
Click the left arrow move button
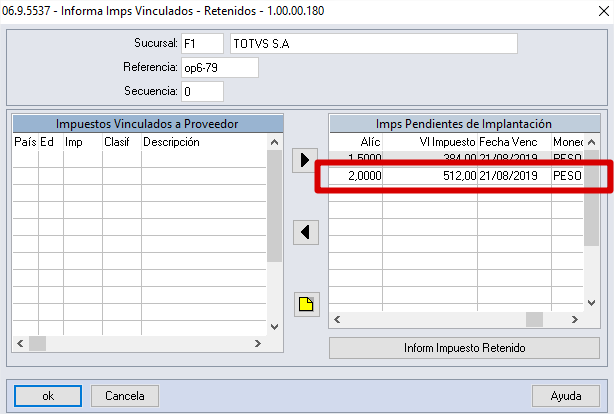(x=306, y=232)
